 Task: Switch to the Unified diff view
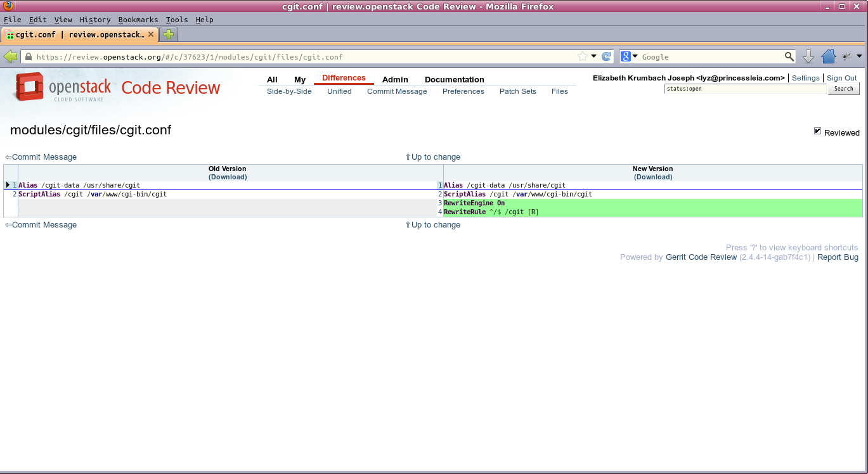click(339, 91)
